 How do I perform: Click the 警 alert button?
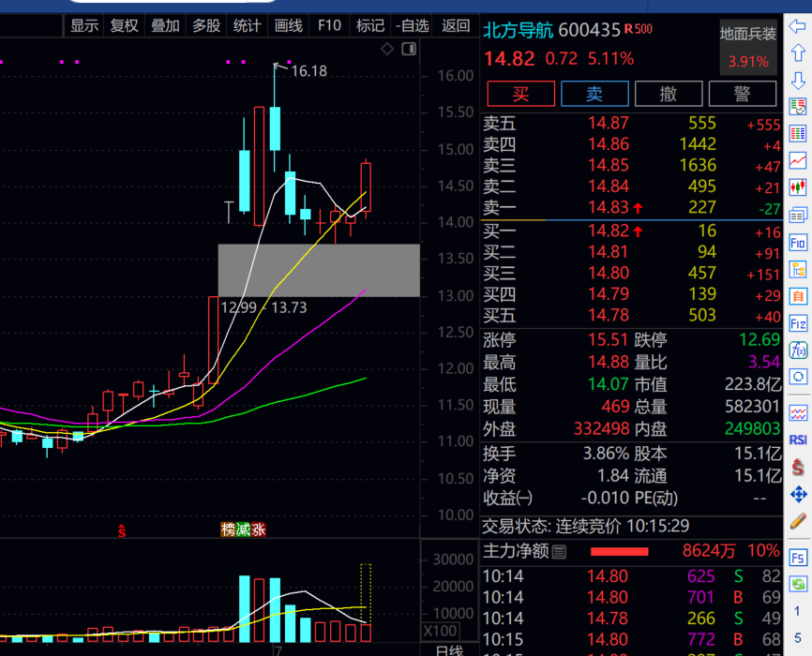point(742,94)
